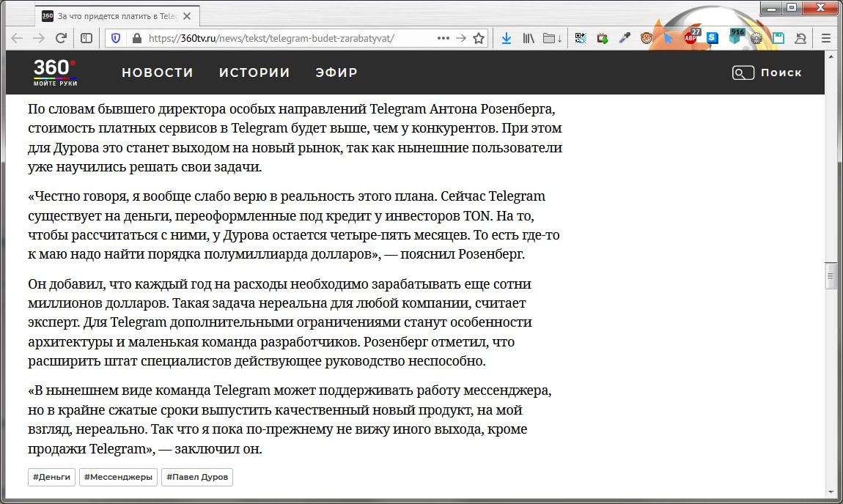The width and height of the screenshot is (843, 504).
Task: Open the Greasemonkey monkey extension
Action: pyautogui.click(x=647, y=38)
